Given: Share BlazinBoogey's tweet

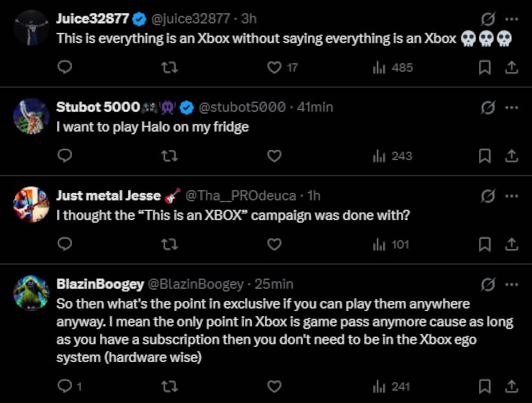Looking at the screenshot, I should coord(511,387).
